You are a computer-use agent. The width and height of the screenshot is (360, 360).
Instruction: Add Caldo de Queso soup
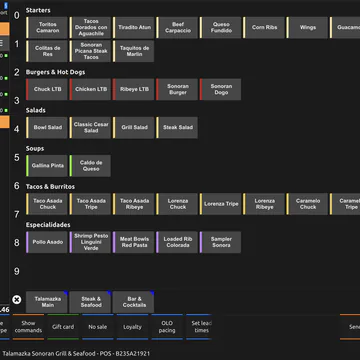click(x=90, y=166)
